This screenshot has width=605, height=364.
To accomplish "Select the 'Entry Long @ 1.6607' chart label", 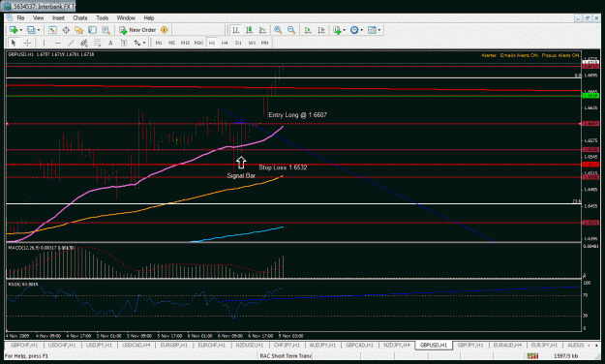I will click(x=297, y=115).
